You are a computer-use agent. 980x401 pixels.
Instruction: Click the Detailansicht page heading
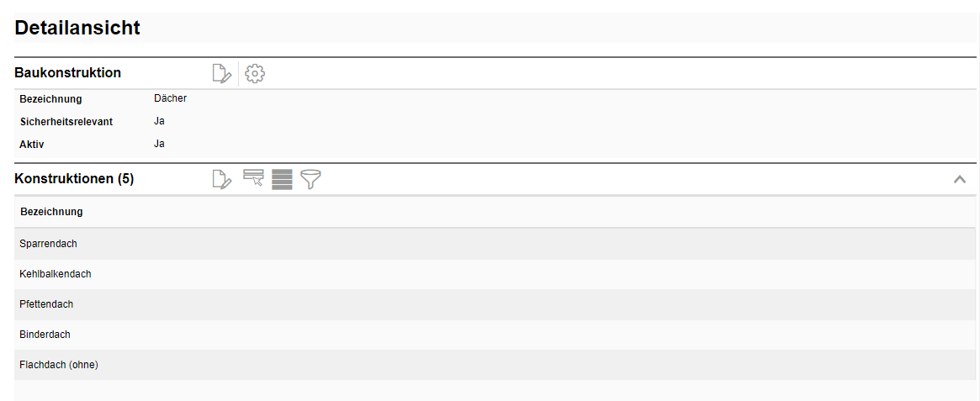(77, 28)
